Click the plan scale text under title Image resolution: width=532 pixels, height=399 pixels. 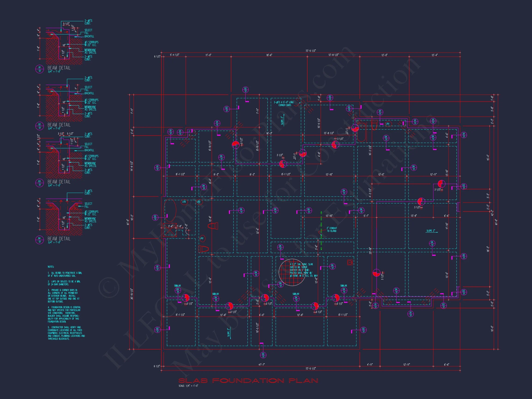(188, 386)
